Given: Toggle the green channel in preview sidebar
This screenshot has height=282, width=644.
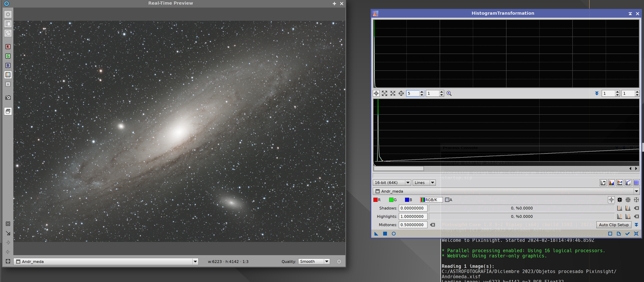Looking at the screenshot, I should point(8,56).
